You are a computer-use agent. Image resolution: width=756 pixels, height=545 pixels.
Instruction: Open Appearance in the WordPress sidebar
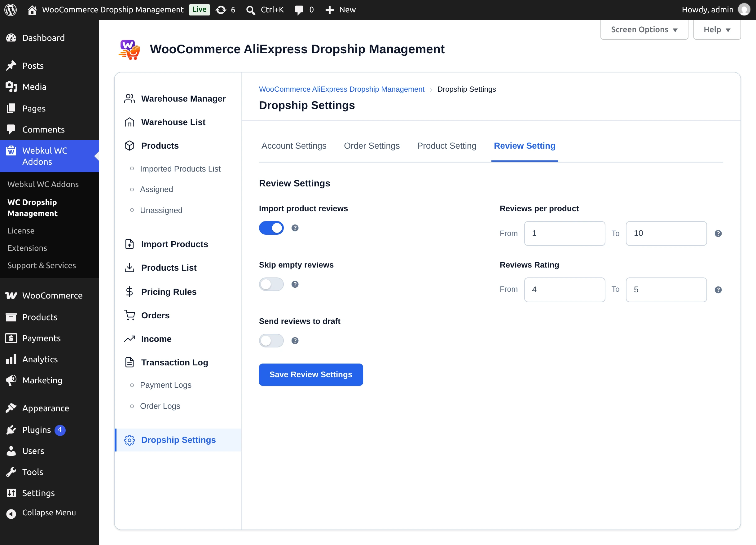pos(46,408)
